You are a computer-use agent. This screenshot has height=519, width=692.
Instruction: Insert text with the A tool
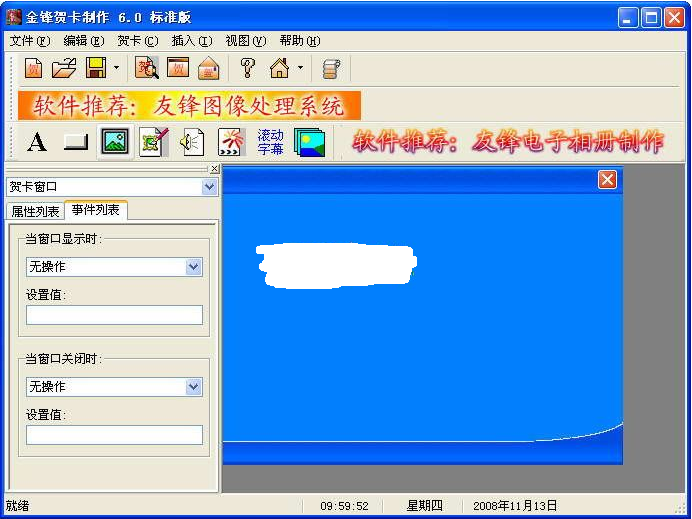[37, 142]
